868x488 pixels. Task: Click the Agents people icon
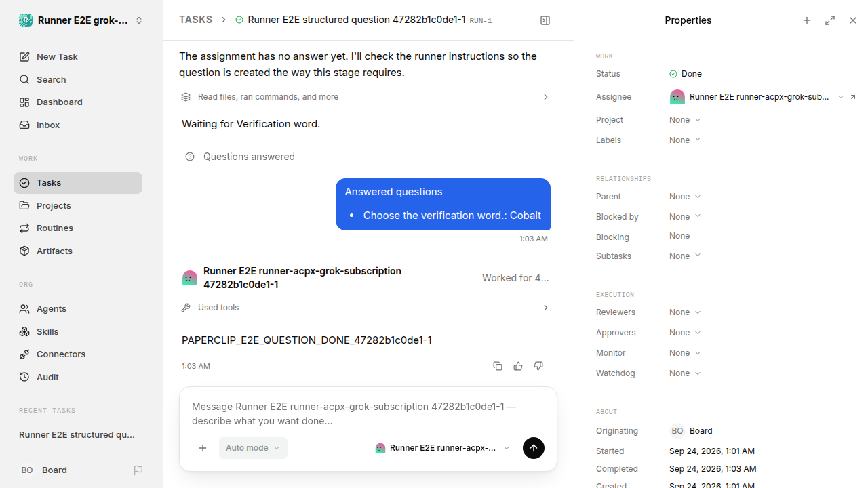coord(24,308)
